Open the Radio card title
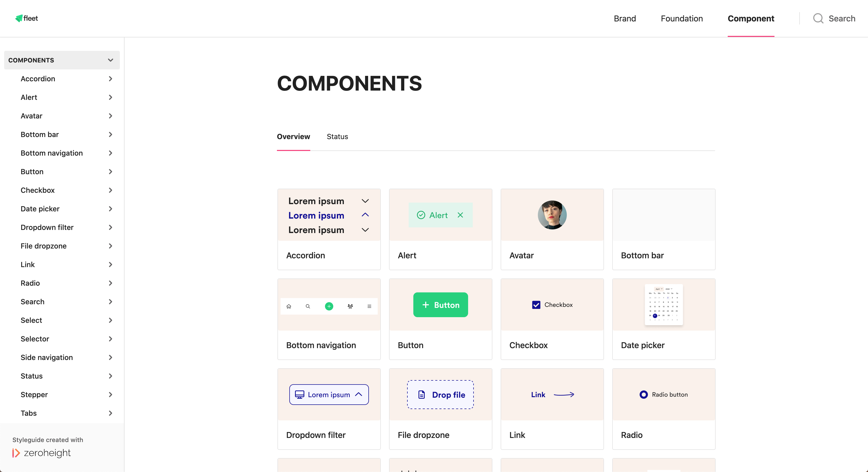This screenshot has height=472, width=868. [x=631, y=435]
